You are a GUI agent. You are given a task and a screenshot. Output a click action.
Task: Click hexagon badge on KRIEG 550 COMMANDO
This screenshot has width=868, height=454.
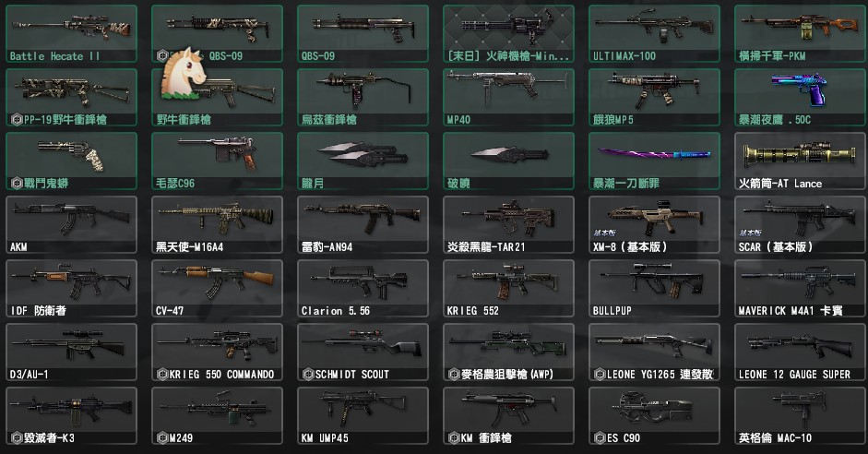(x=162, y=375)
